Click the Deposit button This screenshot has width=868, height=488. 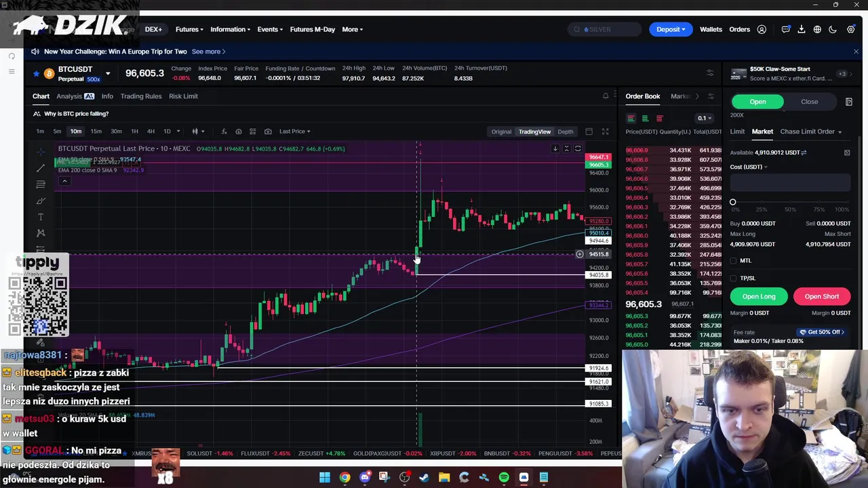pyautogui.click(x=671, y=29)
